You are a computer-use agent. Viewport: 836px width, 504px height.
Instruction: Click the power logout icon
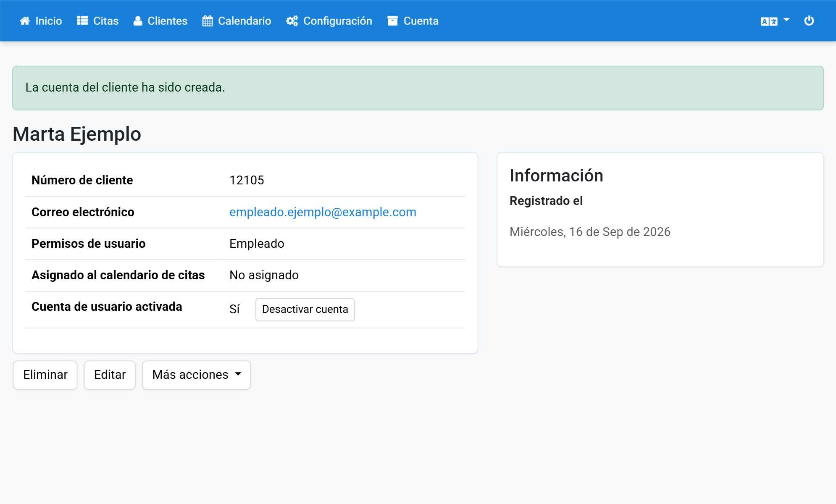[809, 21]
